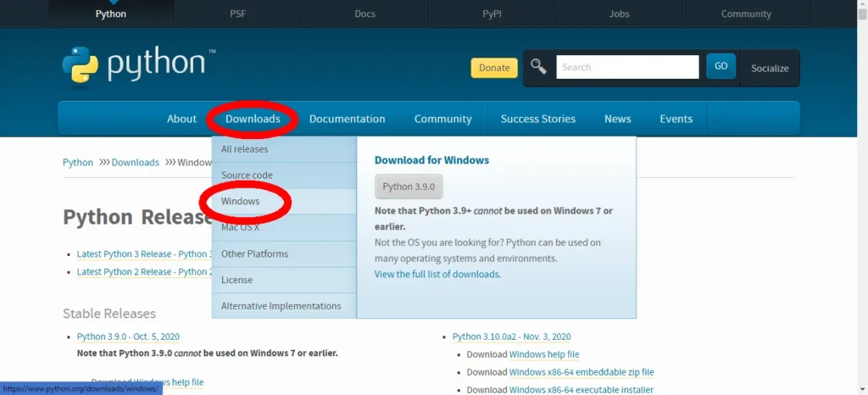Select License in Downloads dropdown
The image size is (868, 395).
click(x=284, y=280)
